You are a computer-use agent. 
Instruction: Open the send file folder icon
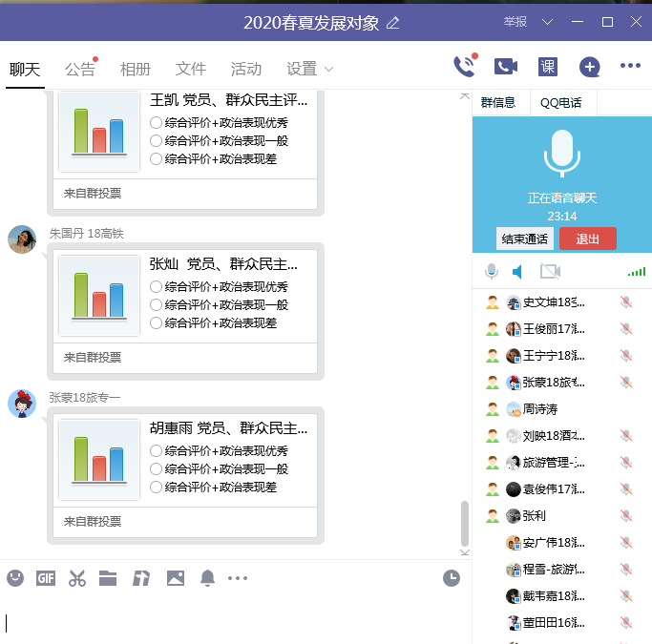(108, 577)
